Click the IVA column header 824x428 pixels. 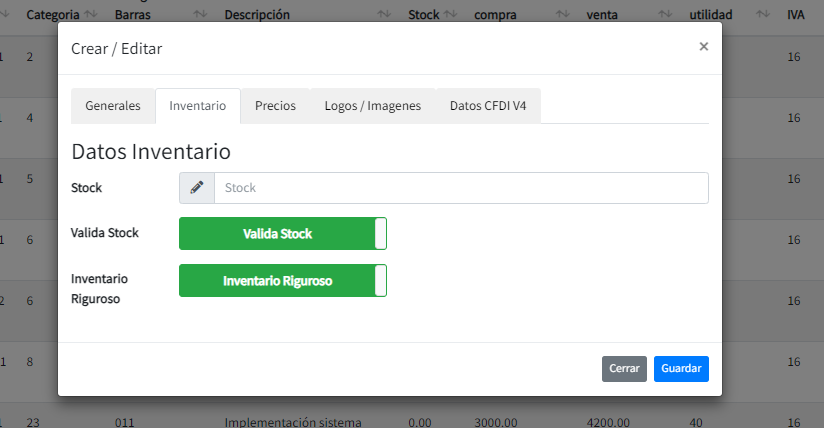tap(795, 15)
